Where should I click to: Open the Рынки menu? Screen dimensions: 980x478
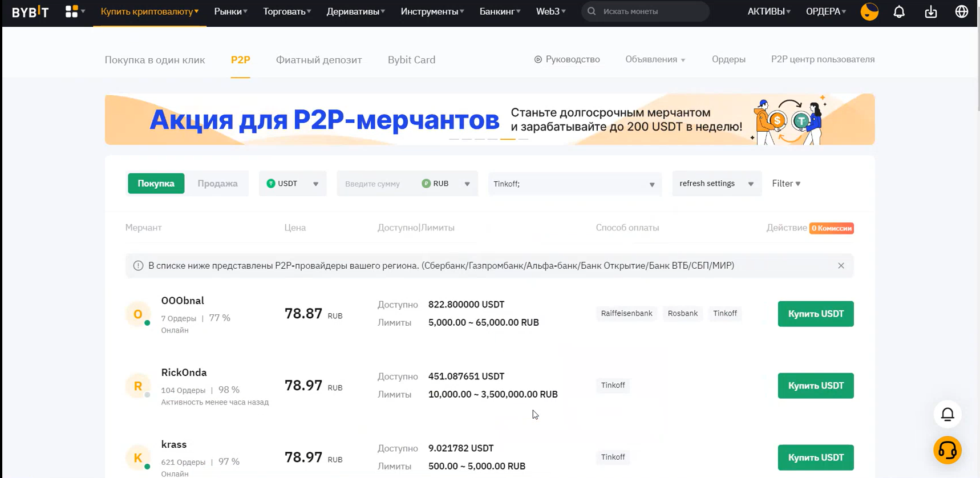[231, 11]
